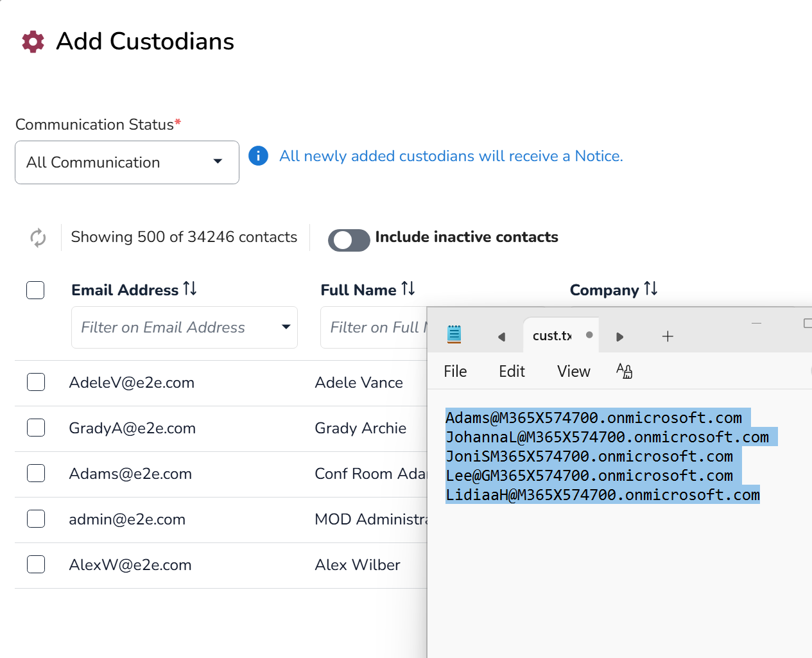Click the blue info icon

point(258,155)
